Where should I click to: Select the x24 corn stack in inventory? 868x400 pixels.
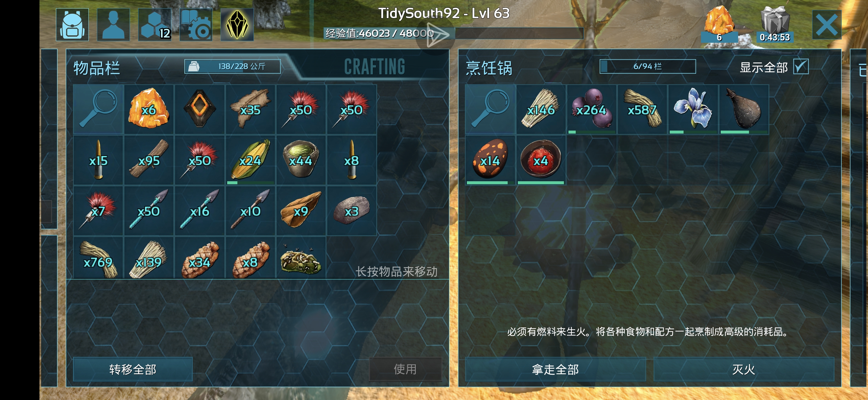(x=250, y=160)
